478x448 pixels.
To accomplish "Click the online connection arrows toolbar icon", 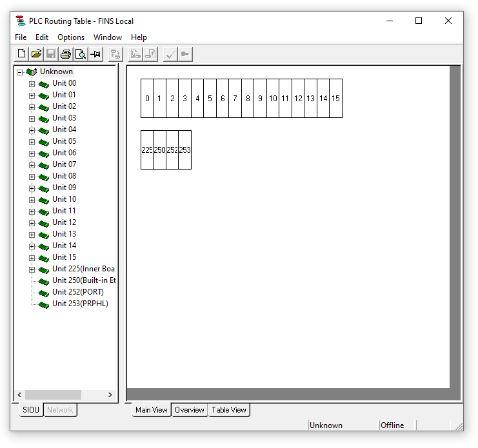I will (x=115, y=54).
